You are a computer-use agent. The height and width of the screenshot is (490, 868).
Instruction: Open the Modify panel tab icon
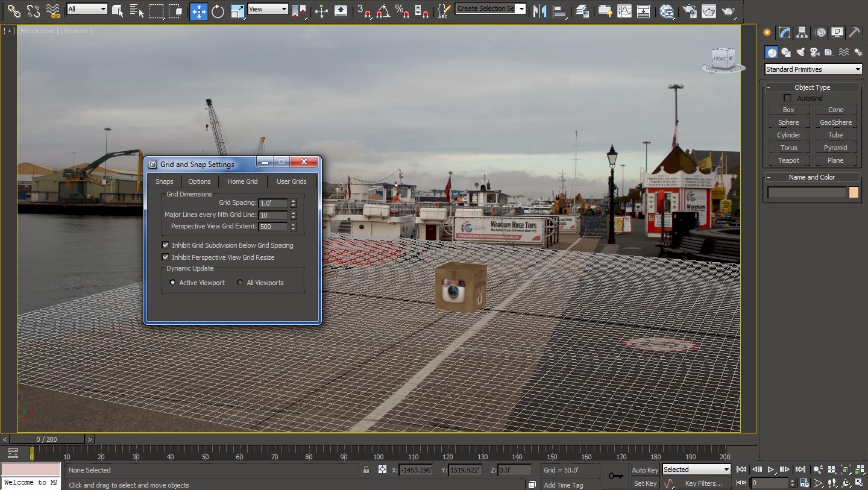[784, 33]
